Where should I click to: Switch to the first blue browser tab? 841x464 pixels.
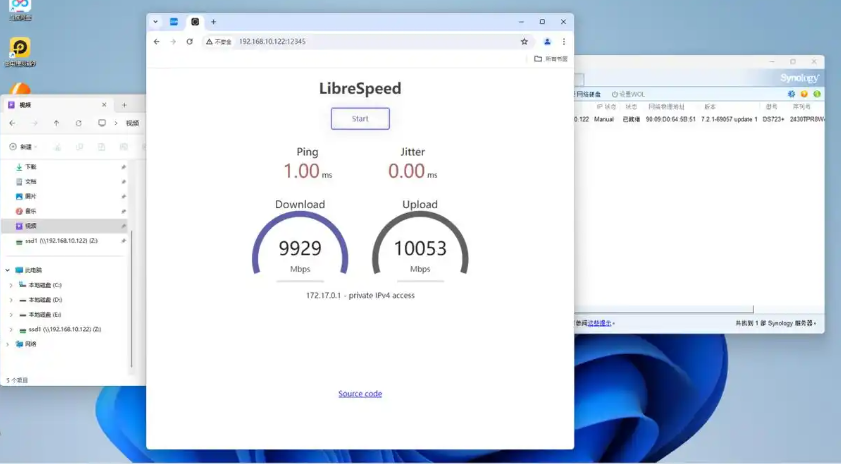tap(174, 22)
